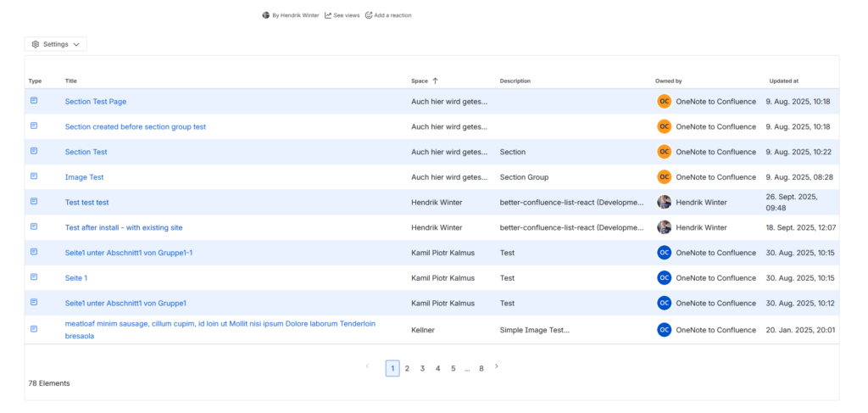
Task: Go to previous page with left chevron
Action: coord(367,367)
